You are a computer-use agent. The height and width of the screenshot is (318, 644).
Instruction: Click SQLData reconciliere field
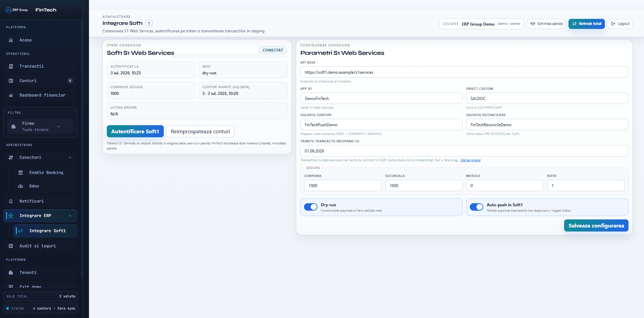tap(547, 125)
